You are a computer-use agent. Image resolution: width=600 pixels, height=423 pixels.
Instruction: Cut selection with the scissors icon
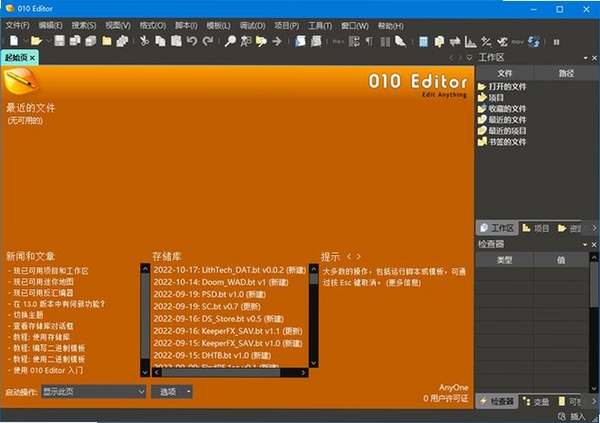pos(144,41)
